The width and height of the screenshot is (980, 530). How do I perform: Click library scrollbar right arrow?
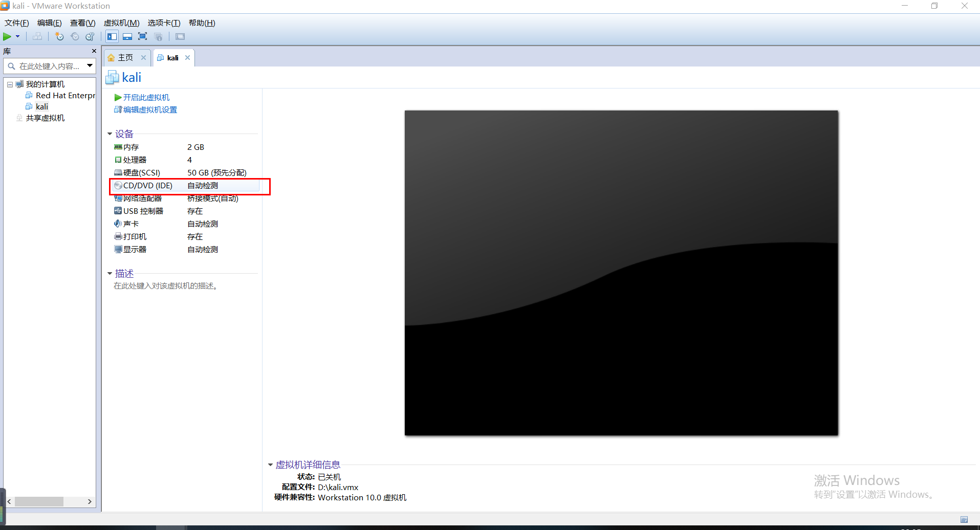(x=90, y=502)
